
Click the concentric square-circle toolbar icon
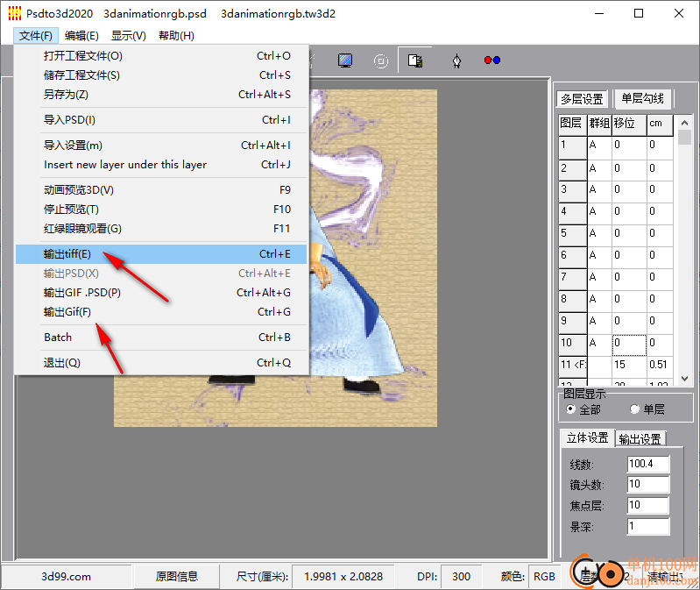(381, 60)
